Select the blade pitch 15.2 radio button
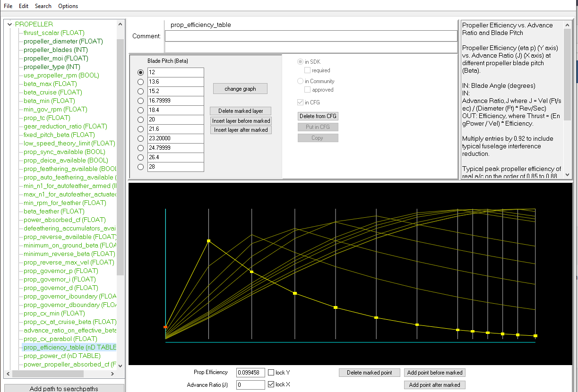The width and height of the screenshot is (578, 392). 140,91
